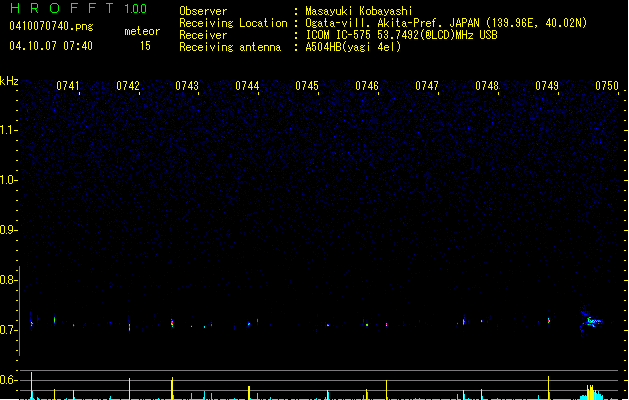This screenshot has width=629, height=400.
Task: Click the A504HB(yagi 4el) antenna text
Action: [x=353, y=47]
